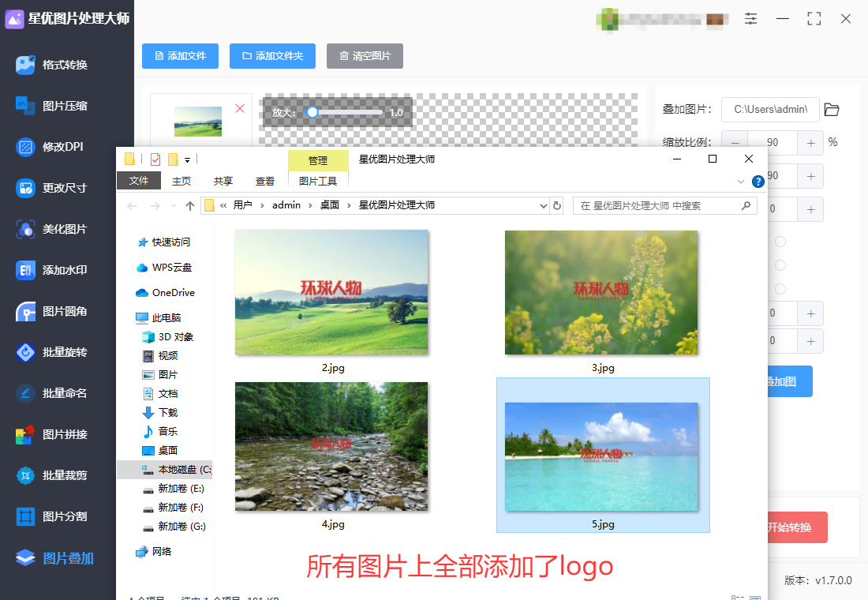Switch to the 添加水印 sidebar tool
Image resolution: width=868 pixels, height=600 pixels.
52,270
